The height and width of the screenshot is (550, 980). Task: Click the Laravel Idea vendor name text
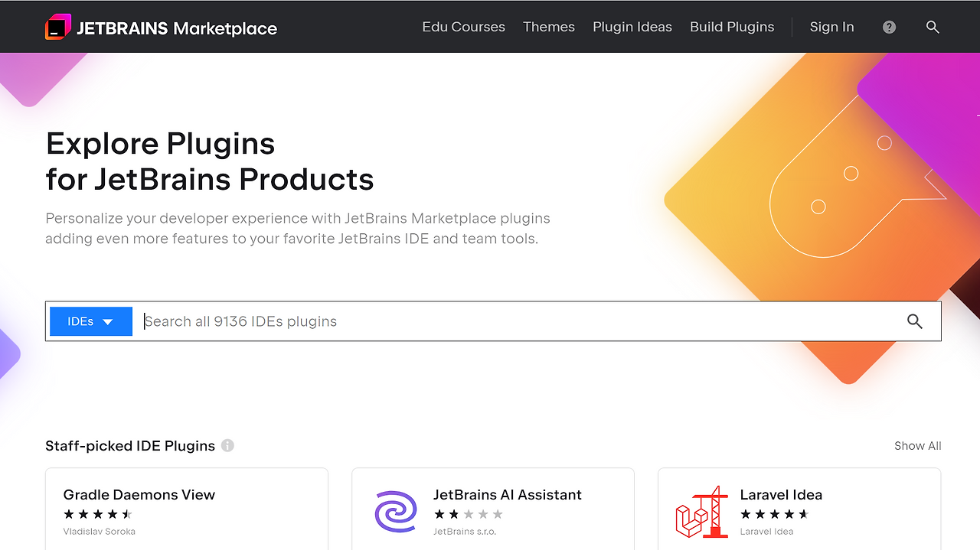pos(766,532)
